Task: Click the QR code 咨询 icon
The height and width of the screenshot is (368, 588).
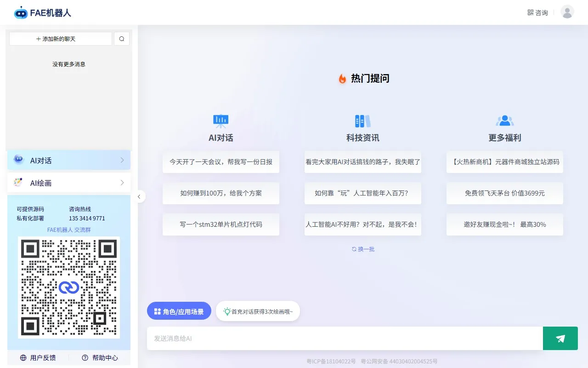Action: [x=531, y=12]
